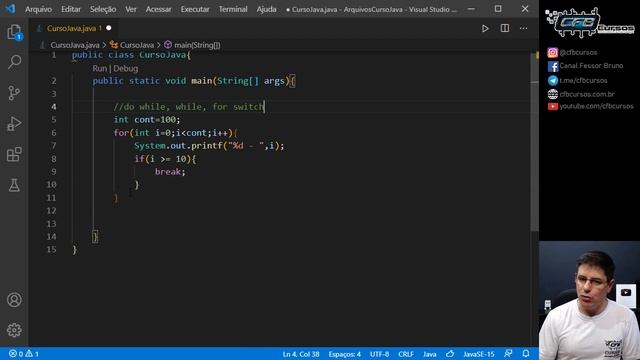Viewport: 640px width, 360px height.
Task: Click line number 12 in the gutter
Action: click(51, 211)
